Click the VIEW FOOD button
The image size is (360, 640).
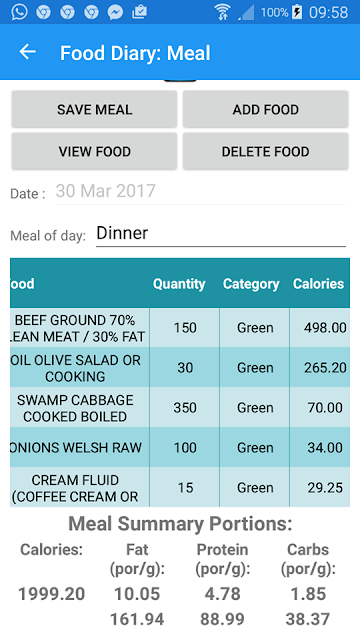(94, 151)
